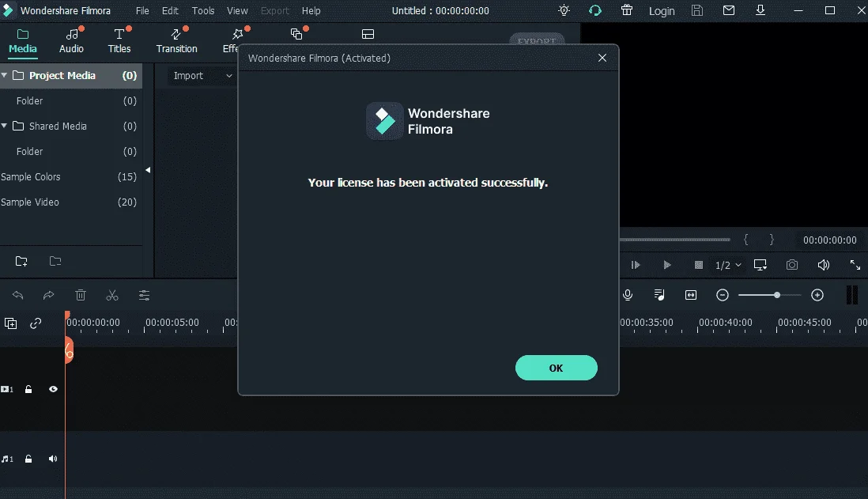Click the trash delete icon in timeline toolbar
The height and width of the screenshot is (499, 868).
tap(81, 295)
